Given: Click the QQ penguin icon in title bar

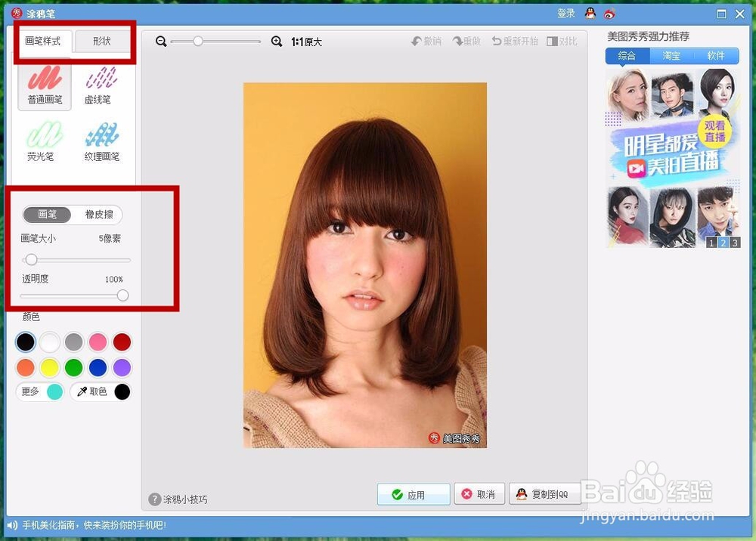Looking at the screenshot, I should pos(590,14).
